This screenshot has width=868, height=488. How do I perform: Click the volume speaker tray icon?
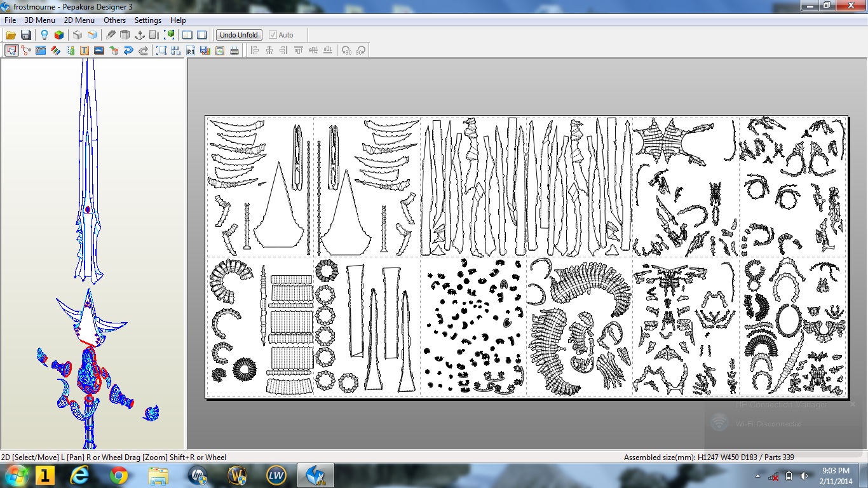click(804, 476)
